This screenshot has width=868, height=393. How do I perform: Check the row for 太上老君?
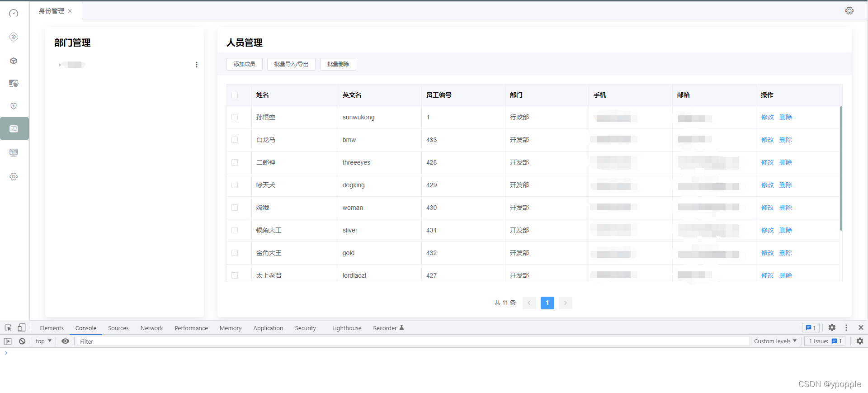(235, 275)
